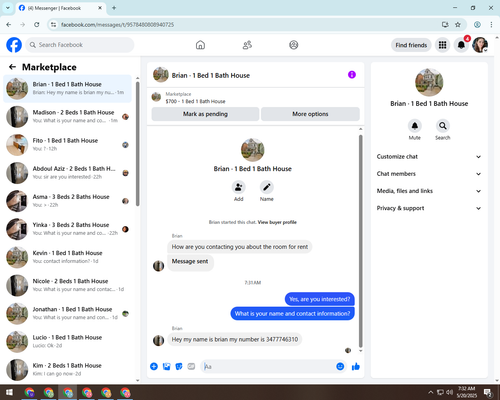Open Asma 3 Beds 2 Baths chat
Image resolution: width=500 pixels, height=400 pixels.
[x=67, y=201]
